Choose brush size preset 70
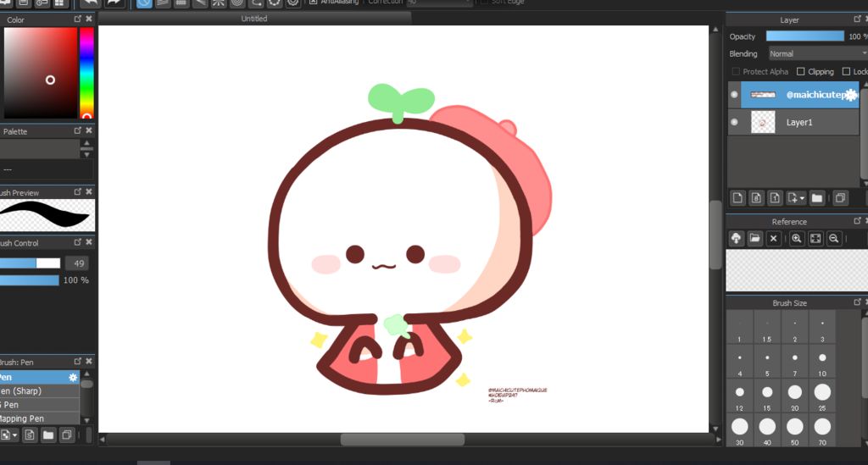Image resolution: width=868 pixels, height=465 pixels. click(822, 431)
